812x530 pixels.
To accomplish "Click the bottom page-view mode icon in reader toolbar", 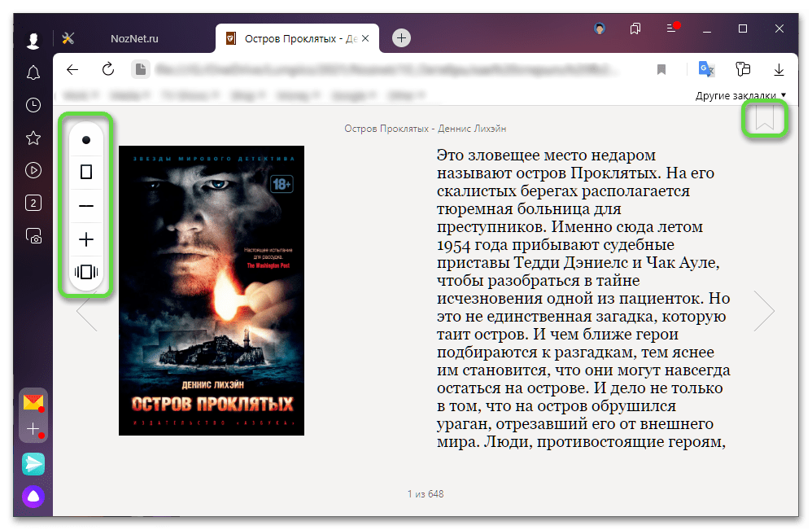I will click(86, 273).
